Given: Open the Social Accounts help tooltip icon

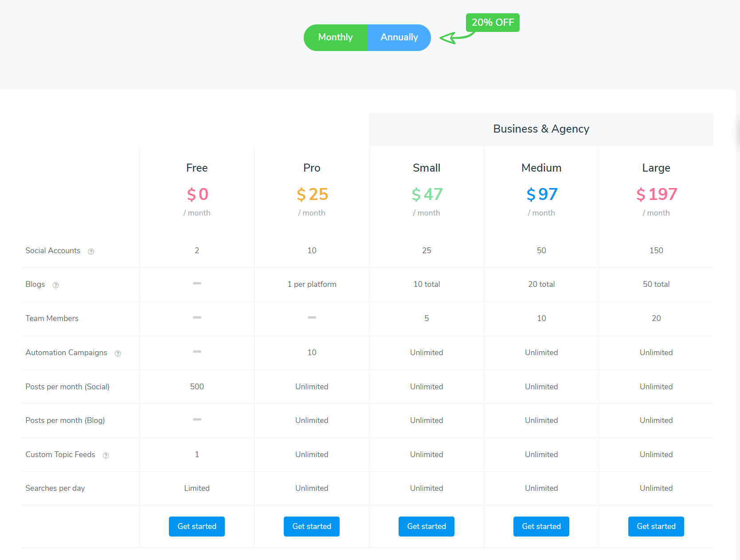Looking at the screenshot, I should (91, 251).
